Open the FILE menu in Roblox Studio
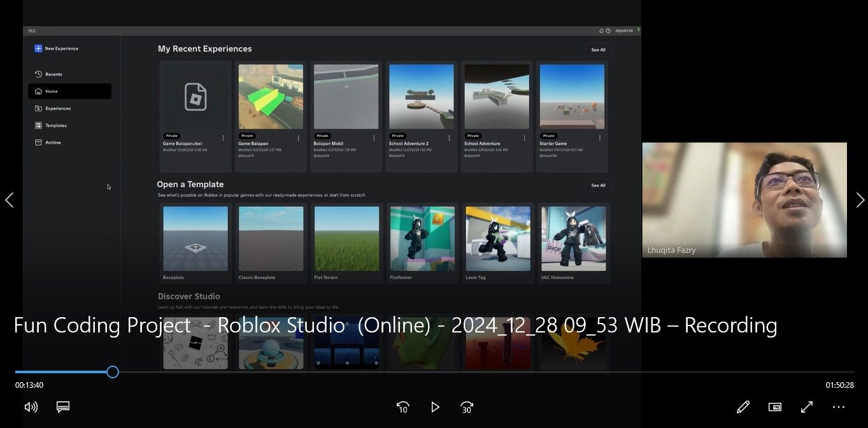 pyautogui.click(x=32, y=31)
